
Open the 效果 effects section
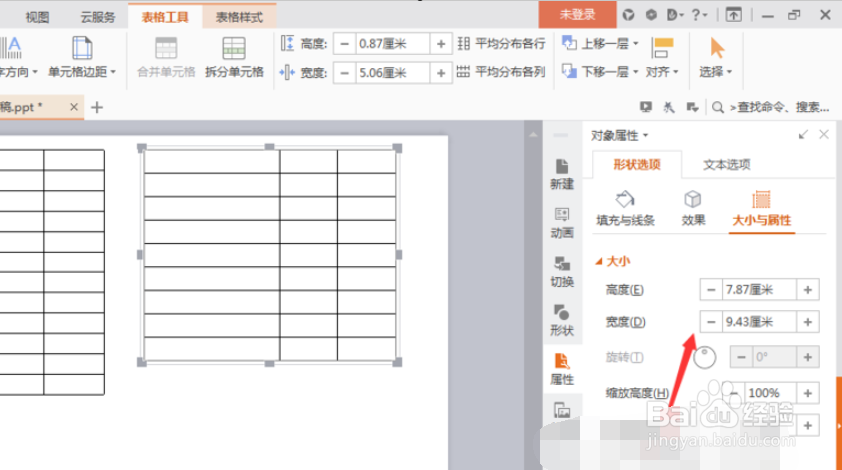click(693, 208)
